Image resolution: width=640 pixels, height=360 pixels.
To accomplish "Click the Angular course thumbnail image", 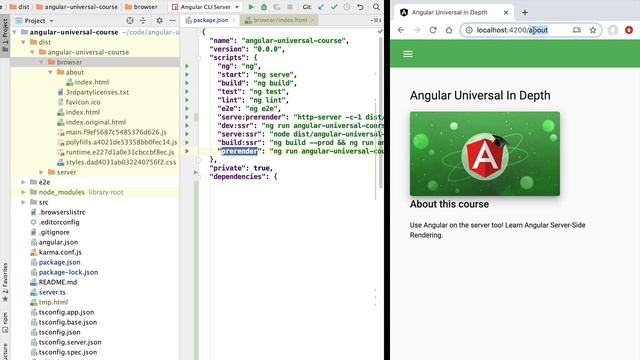I will pos(485,153).
